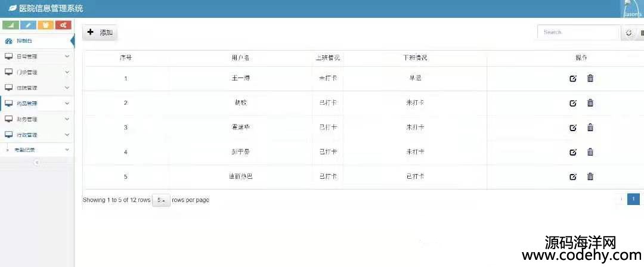Screen dimensions: 644x267
Task: Collapse the sidebar with bottom arrow toggle
Action: tap(36, 163)
